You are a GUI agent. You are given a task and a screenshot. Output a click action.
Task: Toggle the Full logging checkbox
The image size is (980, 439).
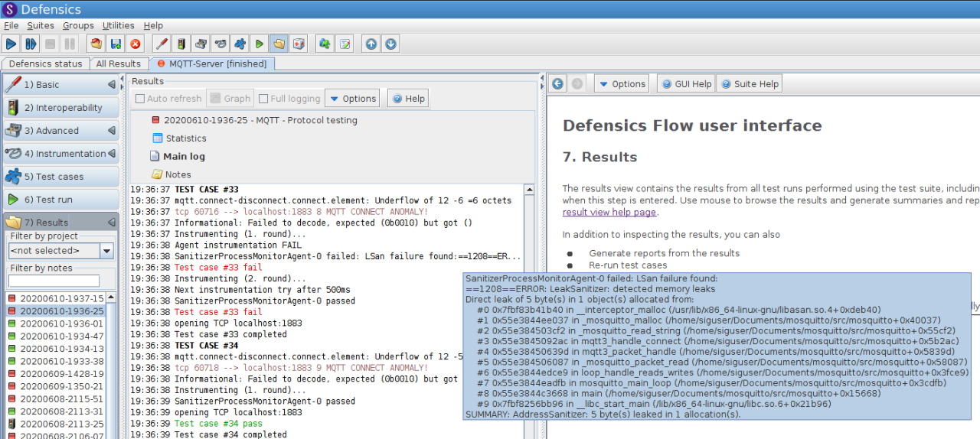coord(263,99)
